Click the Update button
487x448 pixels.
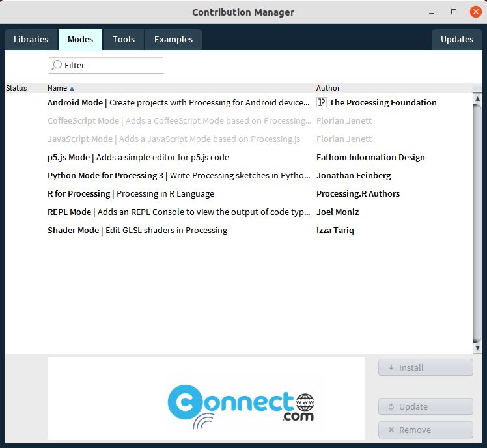click(426, 406)
